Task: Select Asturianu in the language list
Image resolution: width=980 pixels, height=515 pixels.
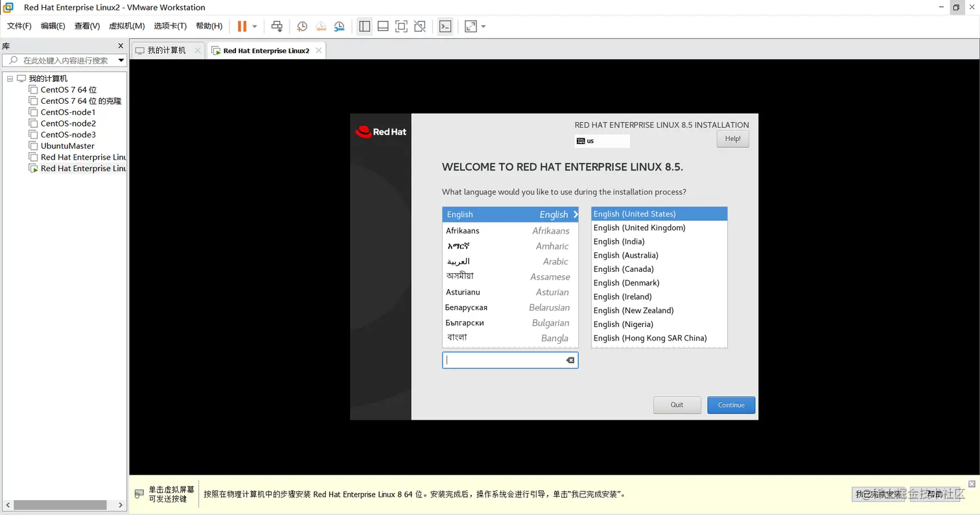Action: pyautogui.click(x=510, y=292)
